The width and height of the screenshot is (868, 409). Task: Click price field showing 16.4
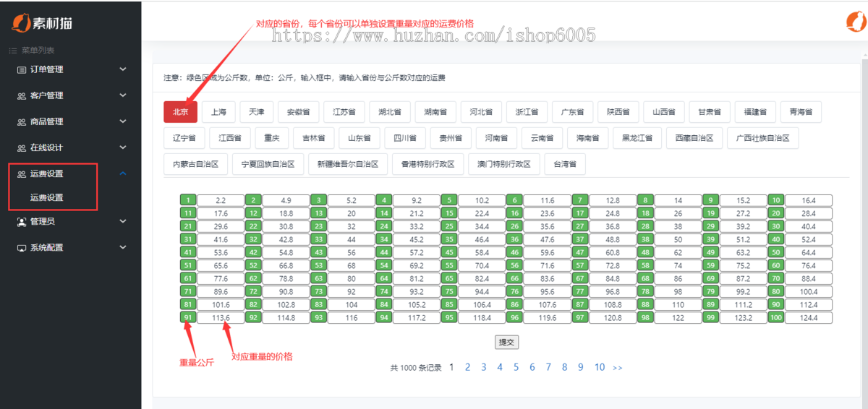coord(809,200)
